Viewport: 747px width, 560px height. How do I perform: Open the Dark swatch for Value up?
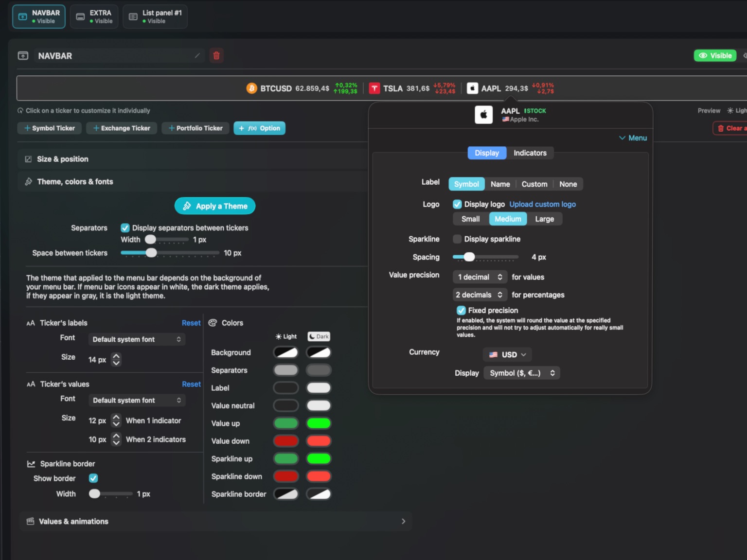(319, 423)
